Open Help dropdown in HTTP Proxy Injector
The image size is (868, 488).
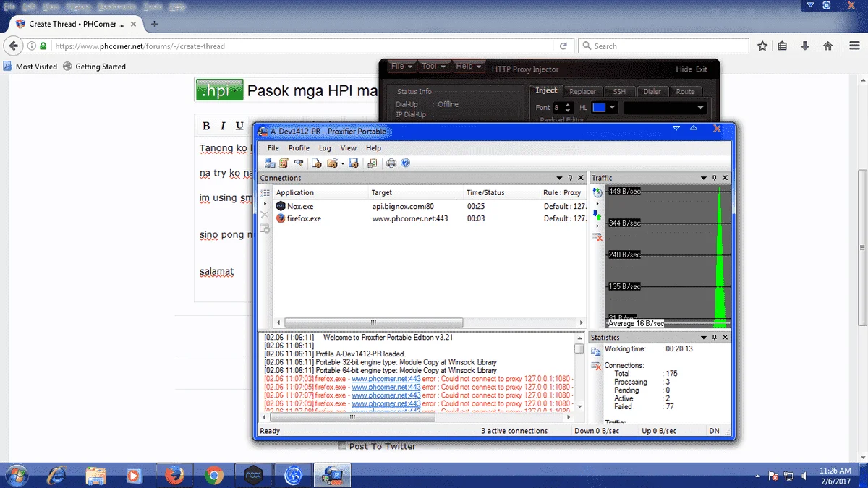click(x=468, y=67)
